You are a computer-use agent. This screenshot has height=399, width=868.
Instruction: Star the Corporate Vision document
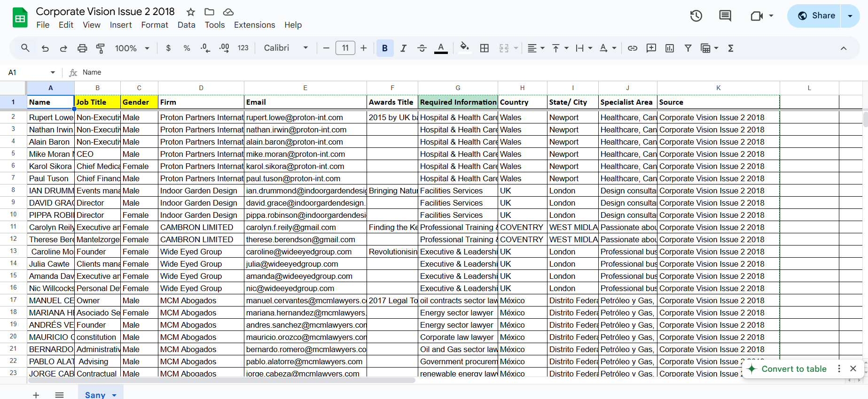tap(190, 12)
